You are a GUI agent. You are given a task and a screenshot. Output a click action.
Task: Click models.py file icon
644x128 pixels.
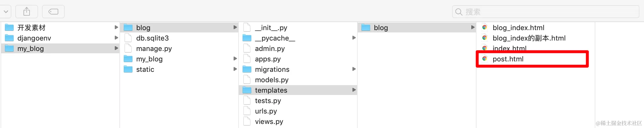(247, 80)
